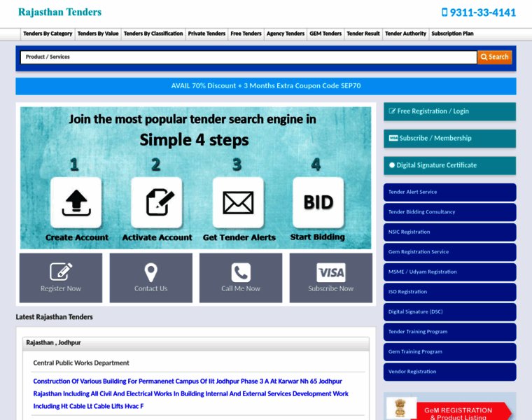The image size is (532, 420).
Task: Click the GeM Registration banner image
Action: click(x=450, y=407)
